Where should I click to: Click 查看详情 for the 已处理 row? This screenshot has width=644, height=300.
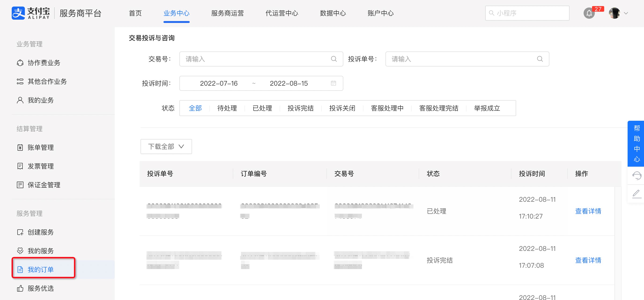click(588, 211)
